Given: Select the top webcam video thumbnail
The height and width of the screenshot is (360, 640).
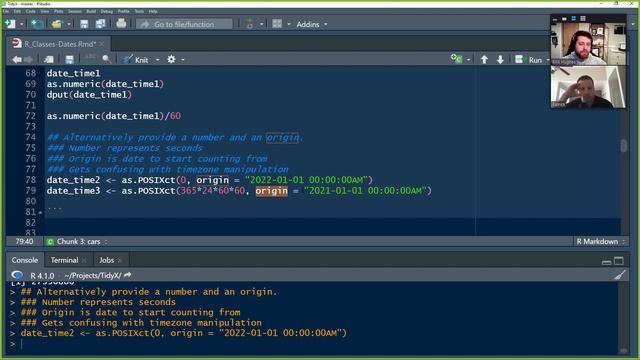Looking at the screenshot, I should click(588, 43).
